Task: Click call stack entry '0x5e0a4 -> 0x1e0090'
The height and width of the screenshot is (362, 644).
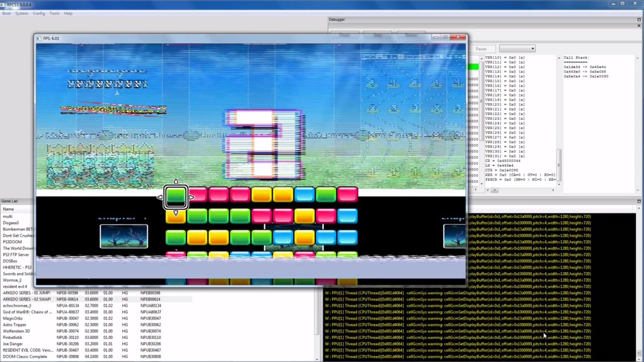Action: coord(586,76)
